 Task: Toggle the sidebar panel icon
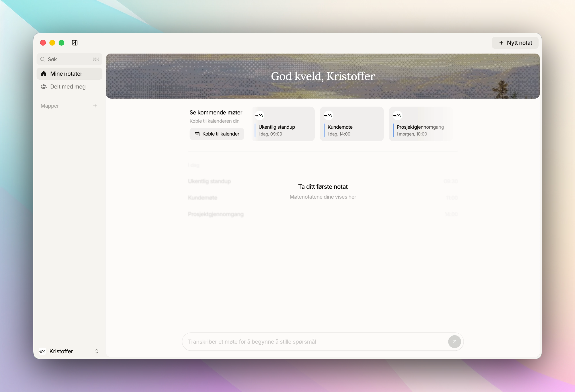coord(75,43)
